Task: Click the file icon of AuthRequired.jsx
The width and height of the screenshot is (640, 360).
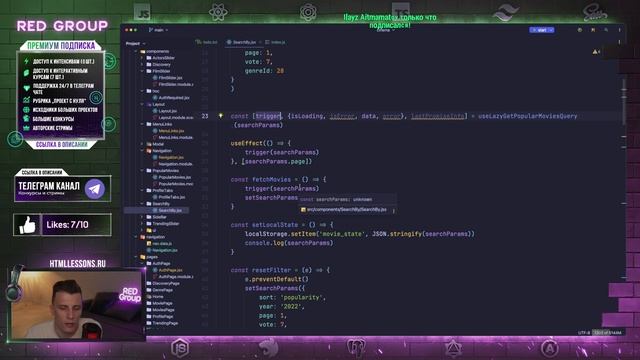Action: [155, 98]
